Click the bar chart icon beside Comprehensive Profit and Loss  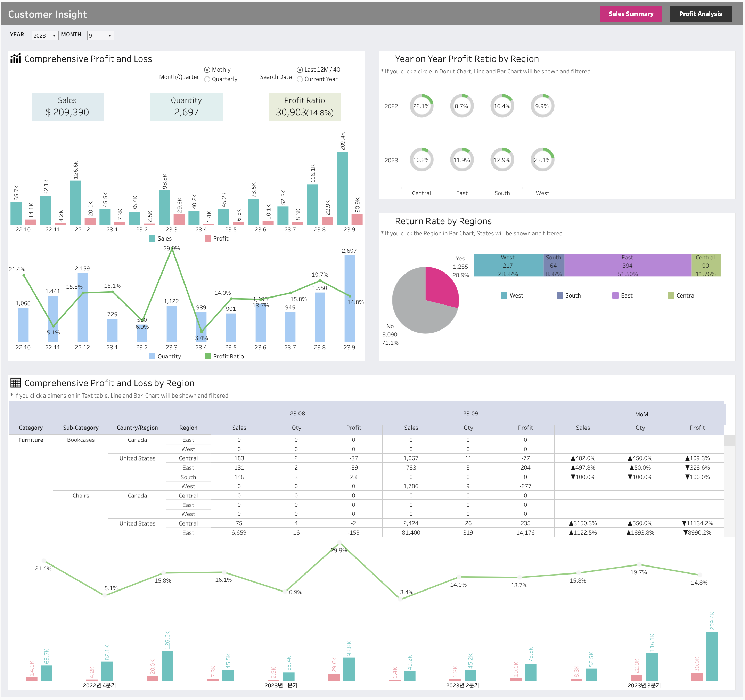pos(15,59)
